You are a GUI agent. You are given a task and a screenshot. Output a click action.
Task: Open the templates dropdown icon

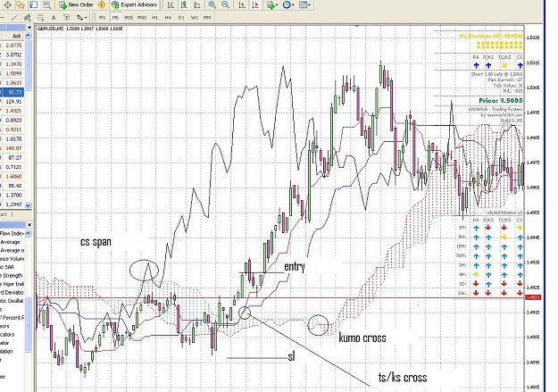305,5
